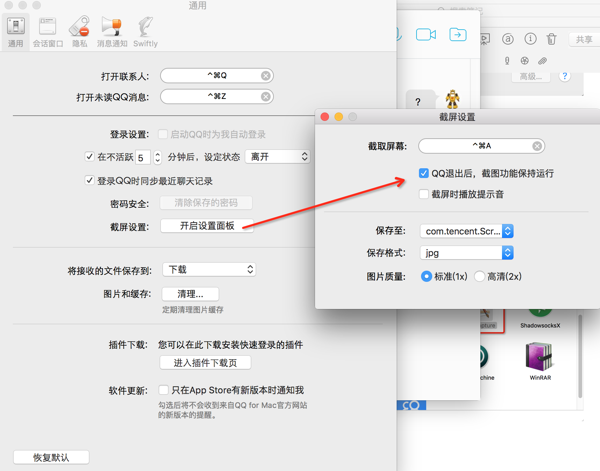Click the microphone icon

point(507,60)
